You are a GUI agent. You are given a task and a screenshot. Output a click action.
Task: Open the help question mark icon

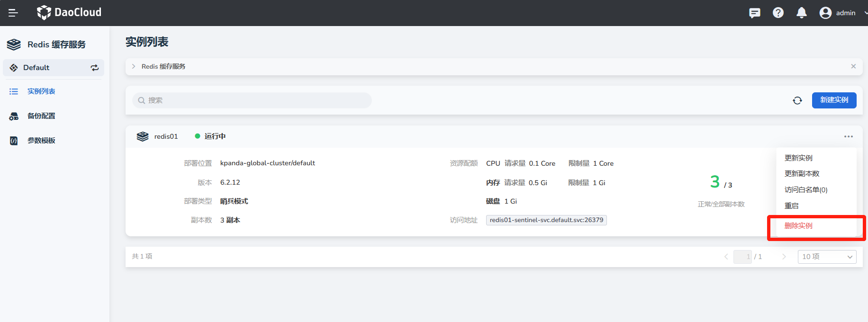click(778, 13)
